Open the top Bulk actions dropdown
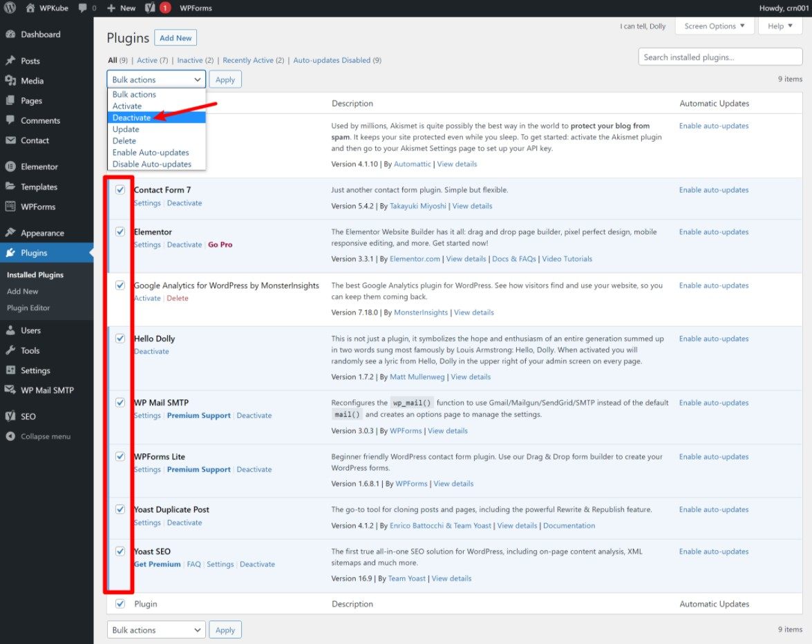812x644 pixels. tap(156, 79)
